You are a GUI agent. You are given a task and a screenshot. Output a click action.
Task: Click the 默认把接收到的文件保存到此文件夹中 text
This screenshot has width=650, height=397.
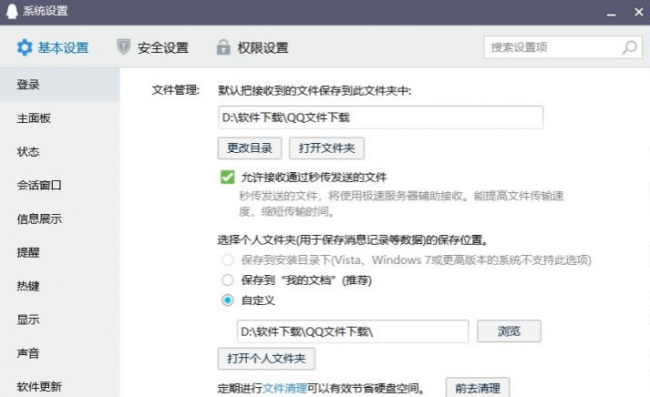pos(315,90)
